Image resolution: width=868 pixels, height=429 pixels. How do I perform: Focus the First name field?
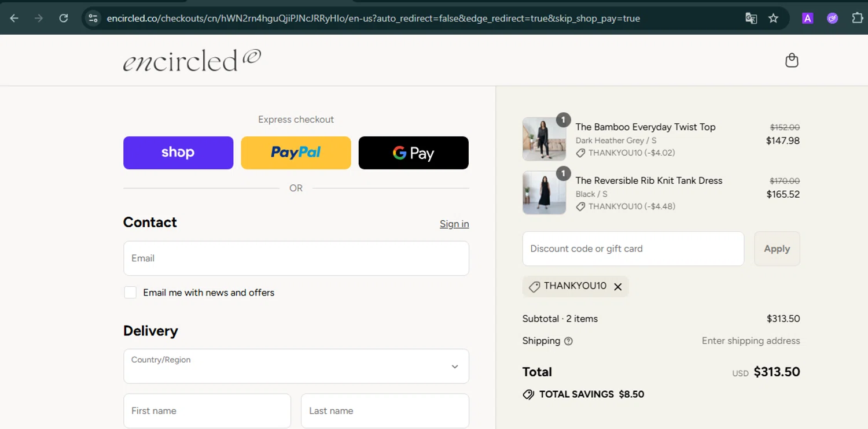point(207,411)
